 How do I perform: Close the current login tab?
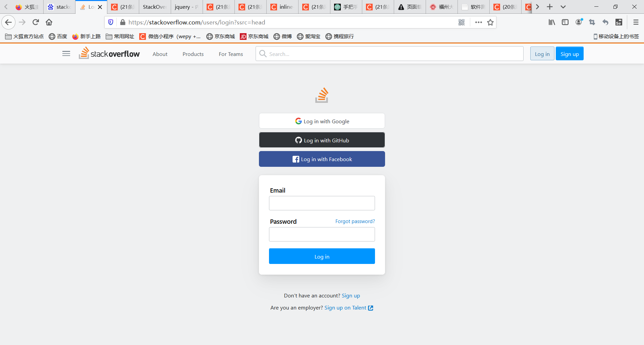click(x=100, y=7)
